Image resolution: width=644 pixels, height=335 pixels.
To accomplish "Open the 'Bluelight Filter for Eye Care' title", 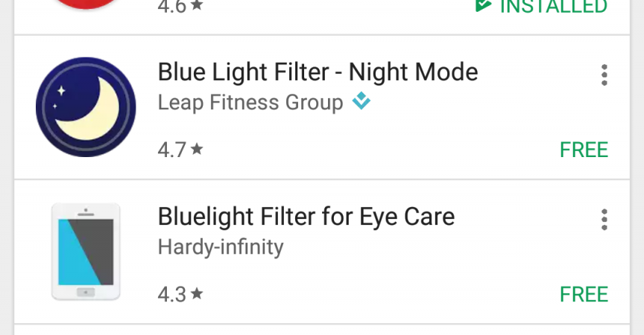I will [x=306, y=217].
